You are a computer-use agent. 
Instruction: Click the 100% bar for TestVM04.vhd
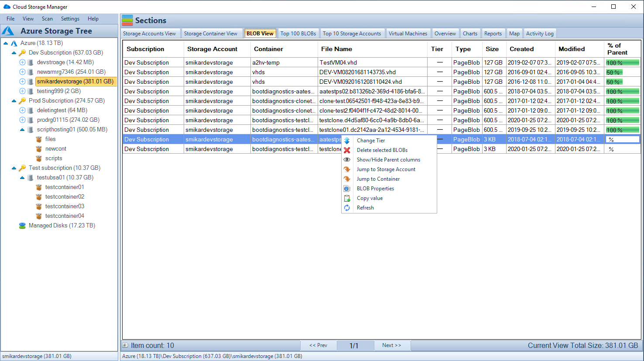click(622, 62)
